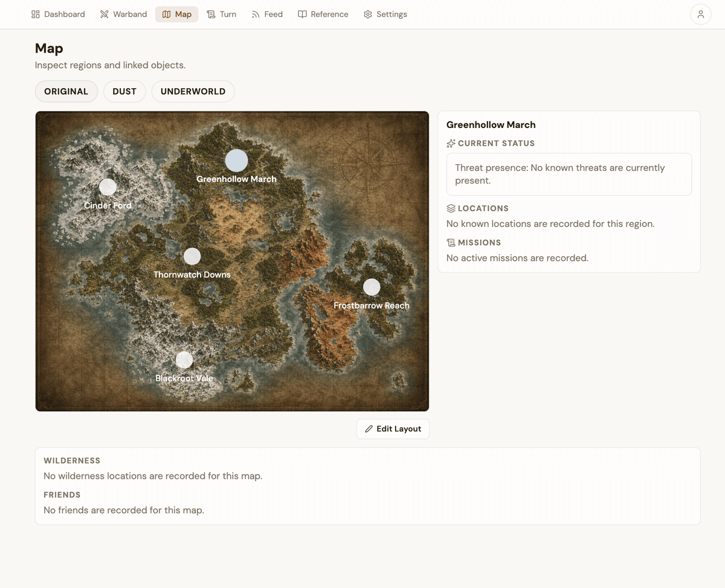Viewport: 725px width, 588px height.
Task: Click 'No known locations are recorded' text
Action: (x=550, y=224)
